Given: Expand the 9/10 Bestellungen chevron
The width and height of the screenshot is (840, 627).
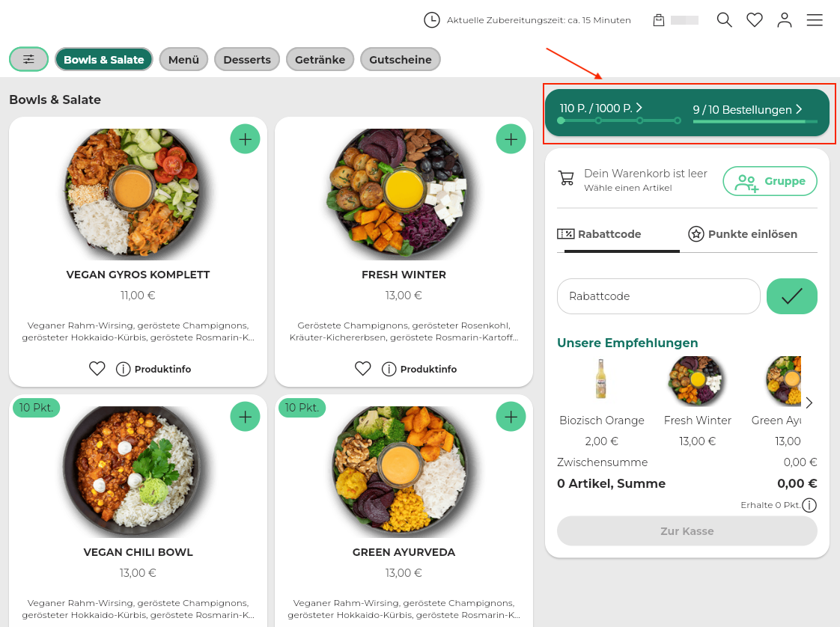Looking at the screenshot, I should coord(799,109).
